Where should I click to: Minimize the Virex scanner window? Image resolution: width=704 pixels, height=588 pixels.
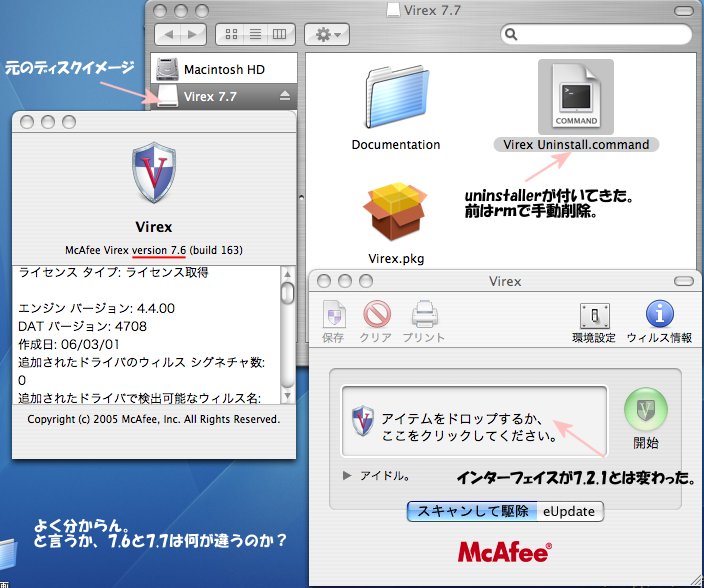345,281
